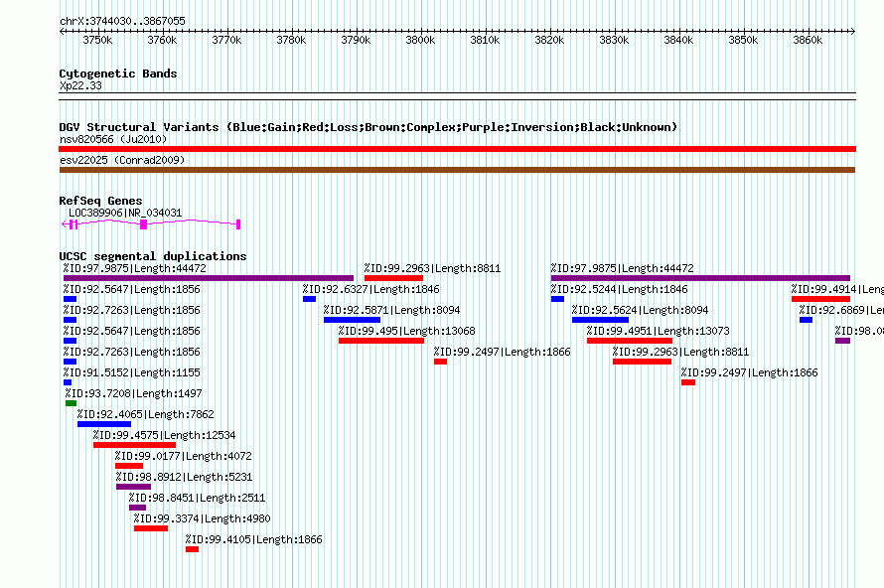Click the %ID:99.495|Length:13068 duplication label

(x=407, y=331)
